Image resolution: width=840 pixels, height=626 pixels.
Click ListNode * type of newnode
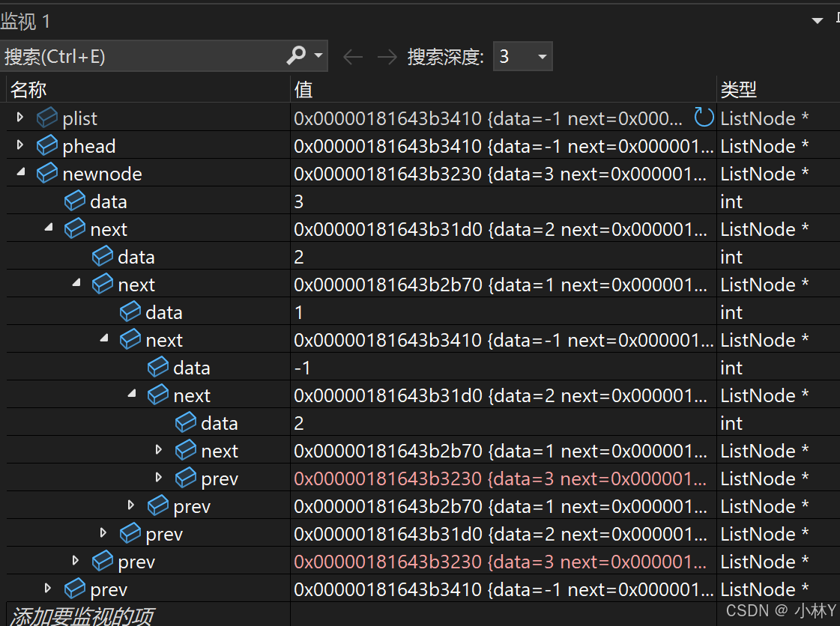(x=764, y=174)
